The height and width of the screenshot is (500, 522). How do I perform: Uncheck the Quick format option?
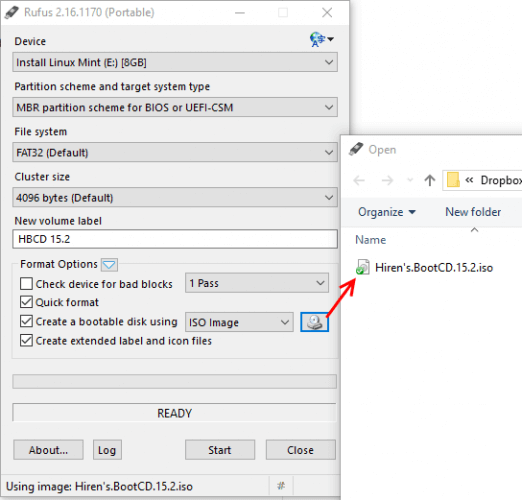26,302
